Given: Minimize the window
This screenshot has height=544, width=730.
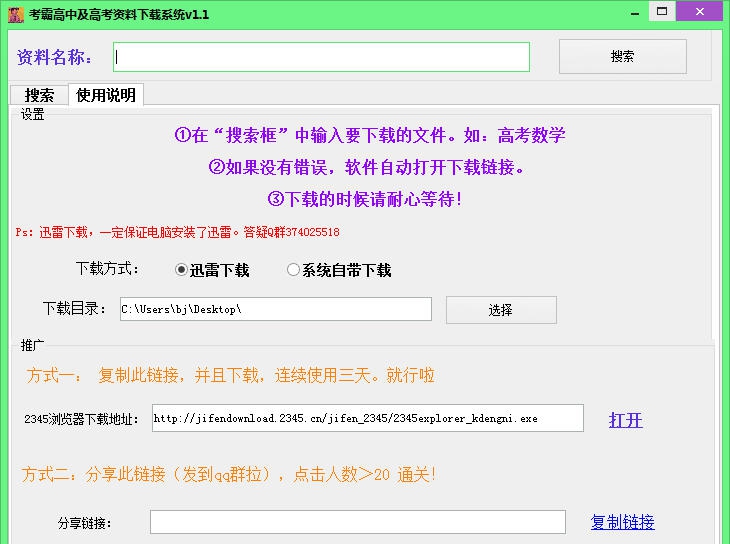Looking at the screenshot, I should pyautogui.click(x=635, y=13).
